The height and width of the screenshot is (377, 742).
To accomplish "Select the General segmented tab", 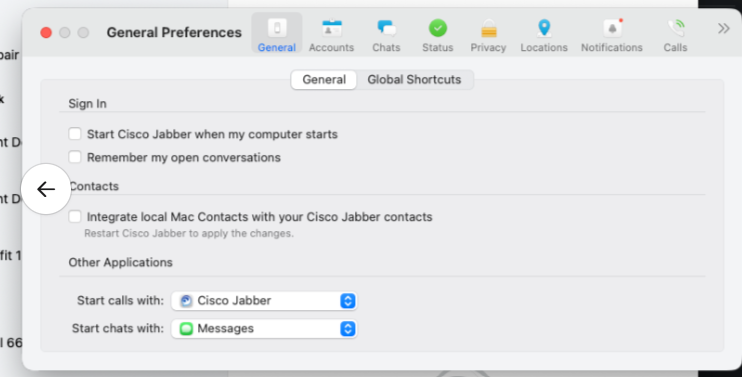I will tap(324, 79).
